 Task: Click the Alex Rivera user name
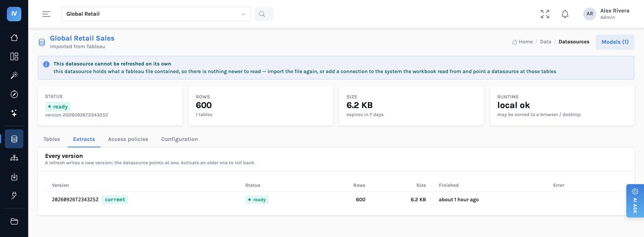[615, 11]
